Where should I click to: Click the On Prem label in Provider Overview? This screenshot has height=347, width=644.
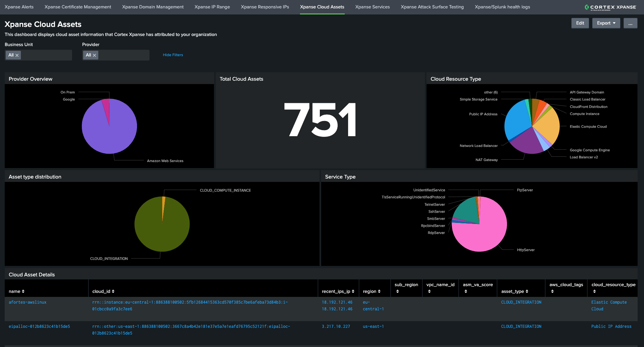click(x=68, y=92)
